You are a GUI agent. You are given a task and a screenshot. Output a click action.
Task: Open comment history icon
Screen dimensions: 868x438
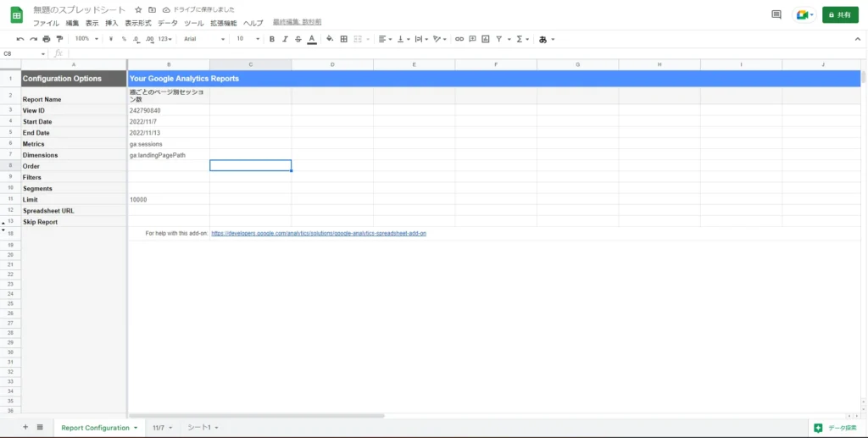(x=776, y=15)
